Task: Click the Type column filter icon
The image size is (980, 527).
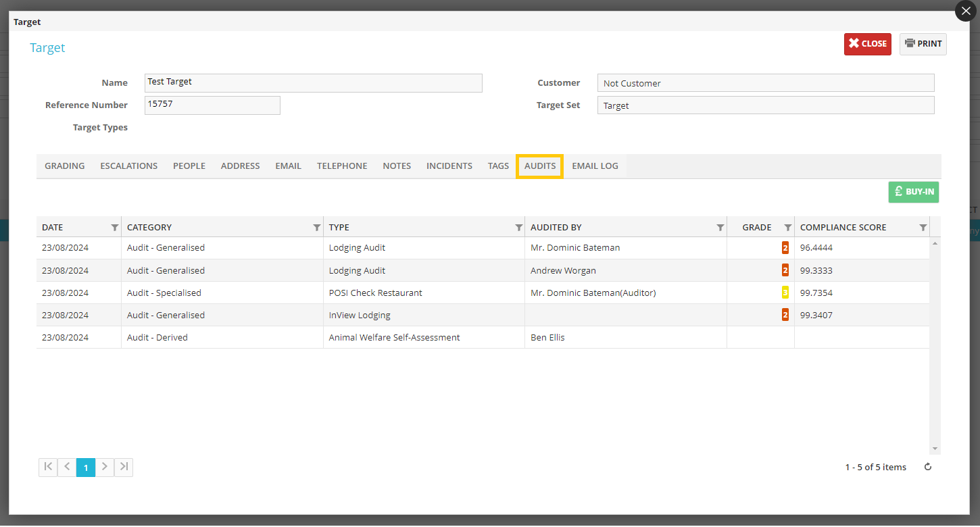Action: (518, 228)
